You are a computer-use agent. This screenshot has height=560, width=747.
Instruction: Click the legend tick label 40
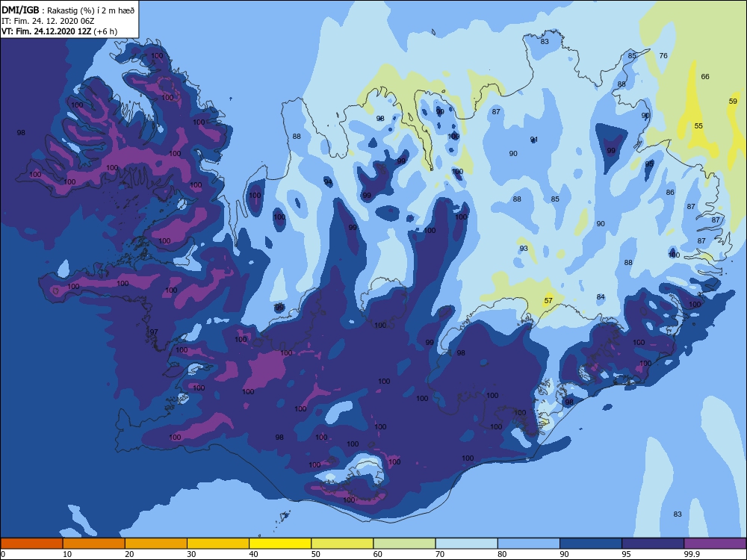[254, 554]
